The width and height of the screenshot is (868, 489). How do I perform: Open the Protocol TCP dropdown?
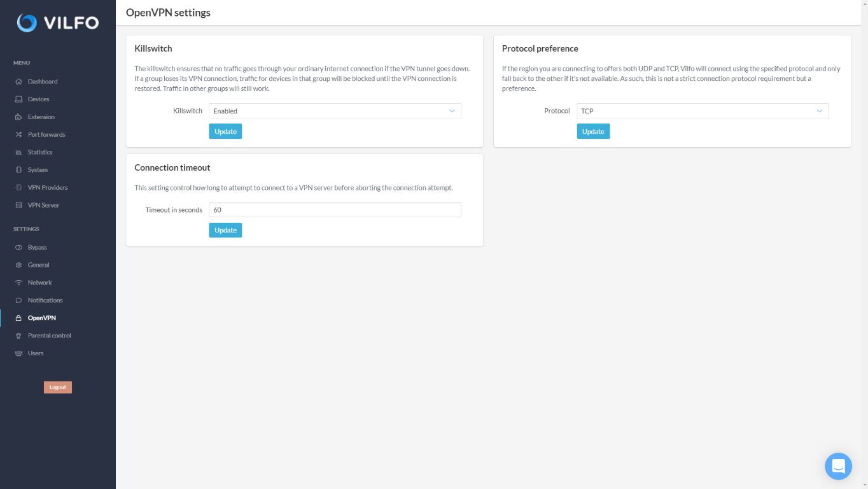click(x=703, y=111)
